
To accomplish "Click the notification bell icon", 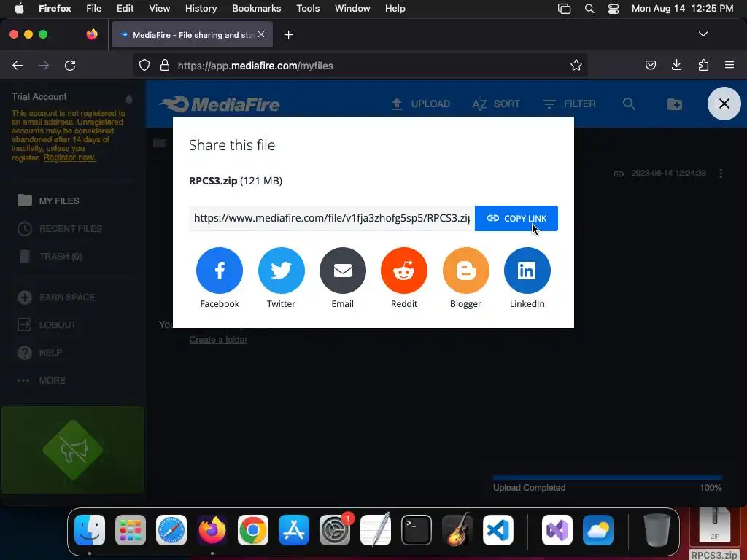I will point(128,99).
